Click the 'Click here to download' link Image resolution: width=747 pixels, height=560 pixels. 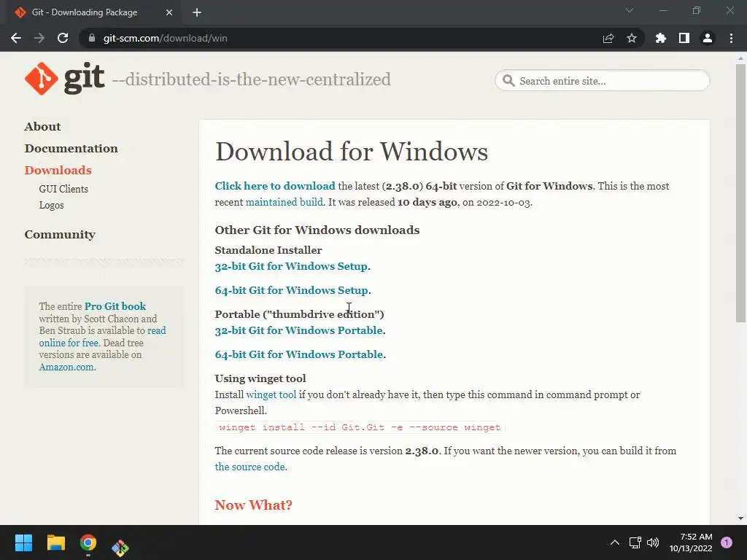pyautogui.click(x=275, y=186)
